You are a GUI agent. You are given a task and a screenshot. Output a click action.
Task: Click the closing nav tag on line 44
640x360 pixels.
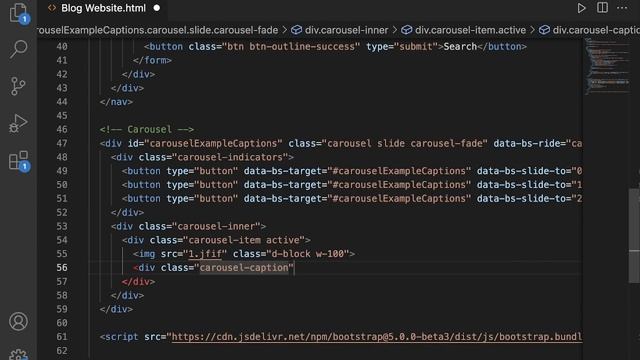[x=116, y=102]
